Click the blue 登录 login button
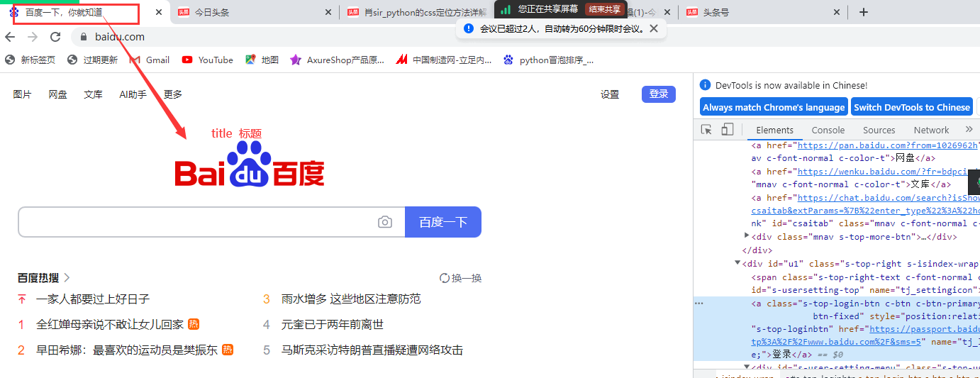Viewport: 980px width, 378px height. pyautogui.click(x=659, y=94)
